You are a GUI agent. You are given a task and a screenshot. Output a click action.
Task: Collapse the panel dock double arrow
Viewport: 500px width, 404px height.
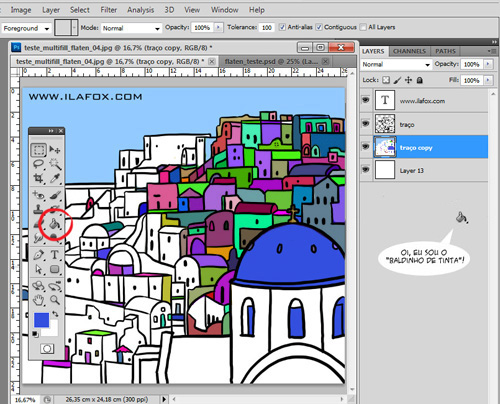[x=494, y=42]
